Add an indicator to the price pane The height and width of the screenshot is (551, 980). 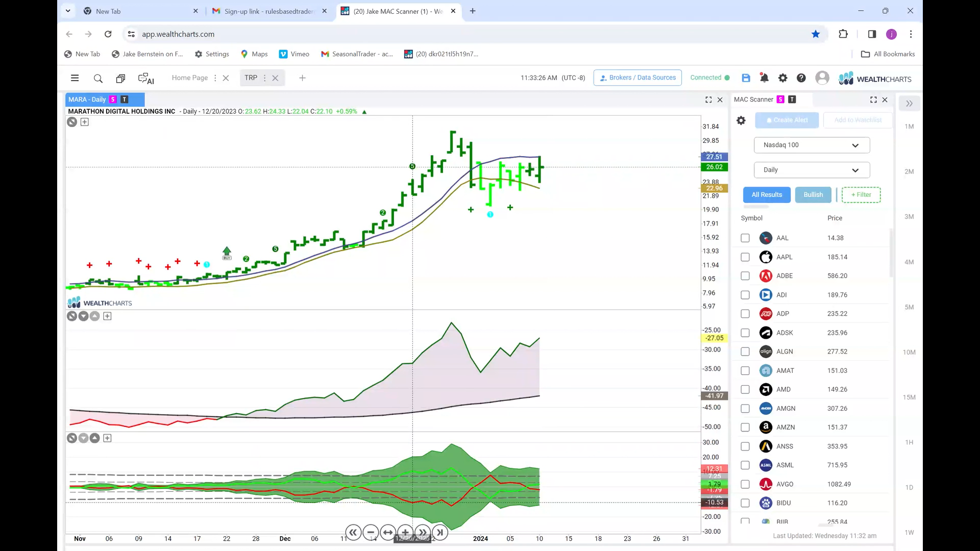[x=85, y=122]
